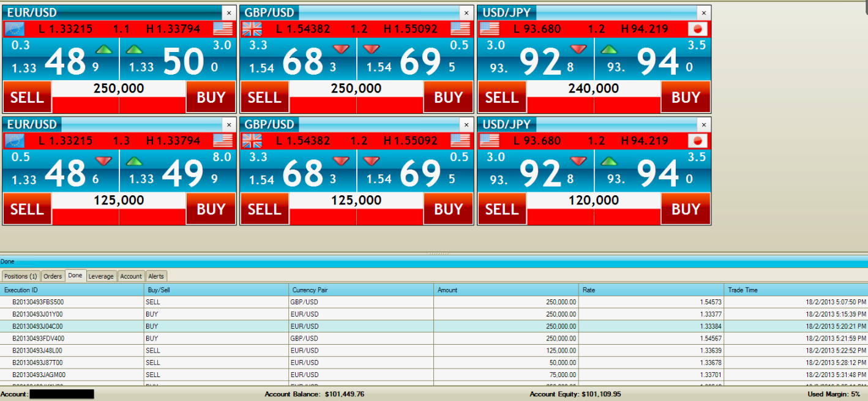Click the US flag on the 250,000 GBP/USD tile
868x401 pixels.
point(460,29)
